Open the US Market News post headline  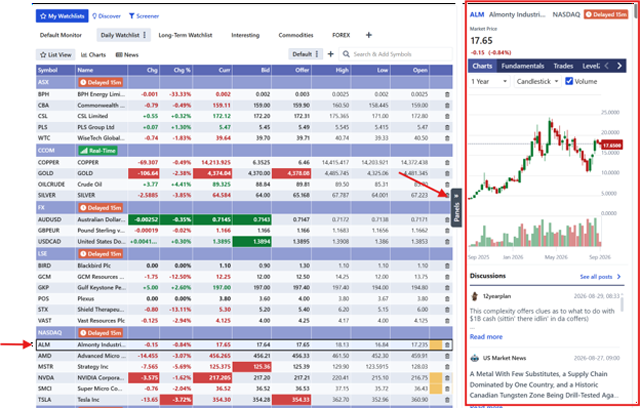tap(544, 384)
